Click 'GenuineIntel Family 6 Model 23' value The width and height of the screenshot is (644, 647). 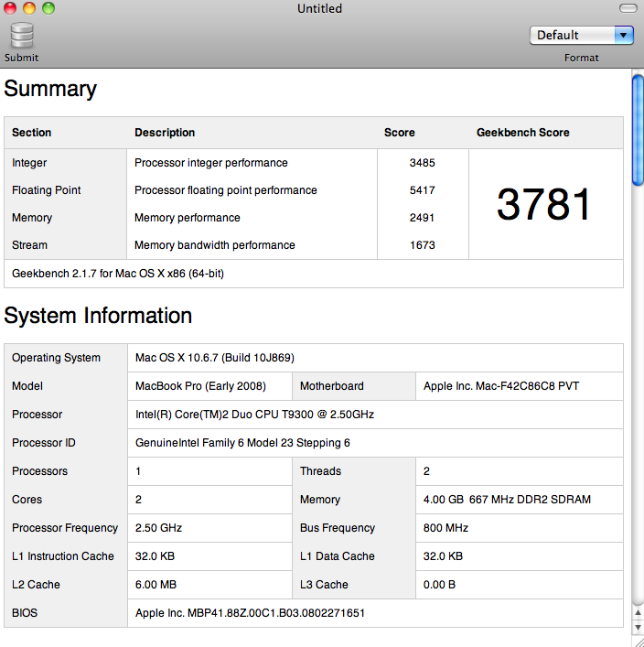[x=242, y=443]
